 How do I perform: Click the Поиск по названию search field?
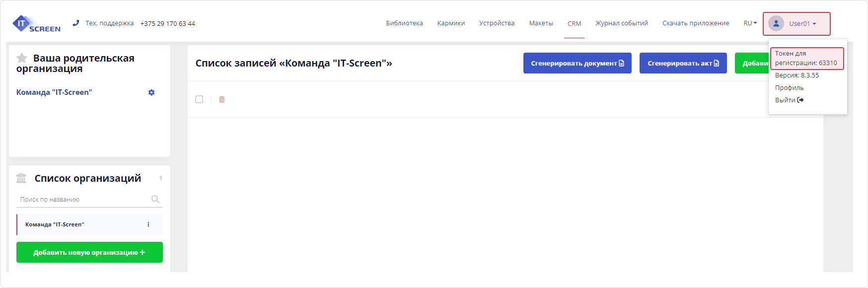(82, 200)
